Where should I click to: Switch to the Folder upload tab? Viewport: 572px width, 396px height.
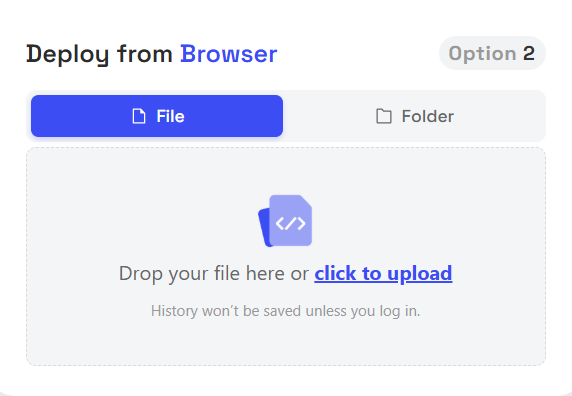coord(415,116)
